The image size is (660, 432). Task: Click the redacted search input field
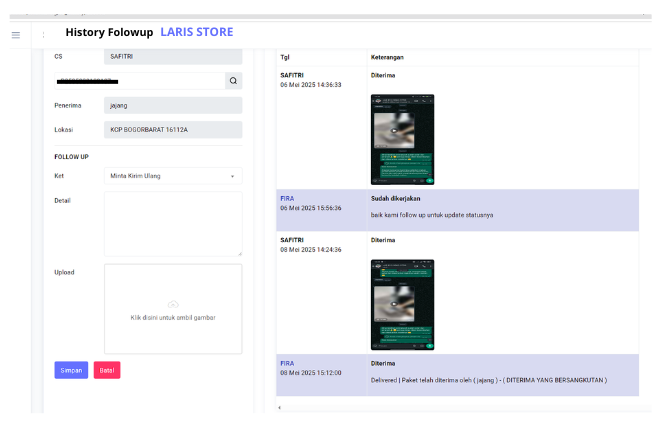138,81
